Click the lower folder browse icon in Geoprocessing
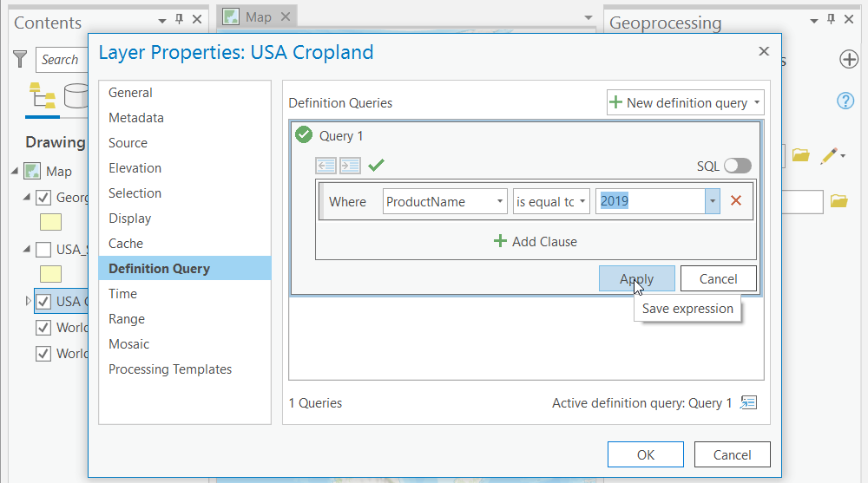The width and height of the screenshot is (868, 483). pyautogui.click(x=839, y=201)
